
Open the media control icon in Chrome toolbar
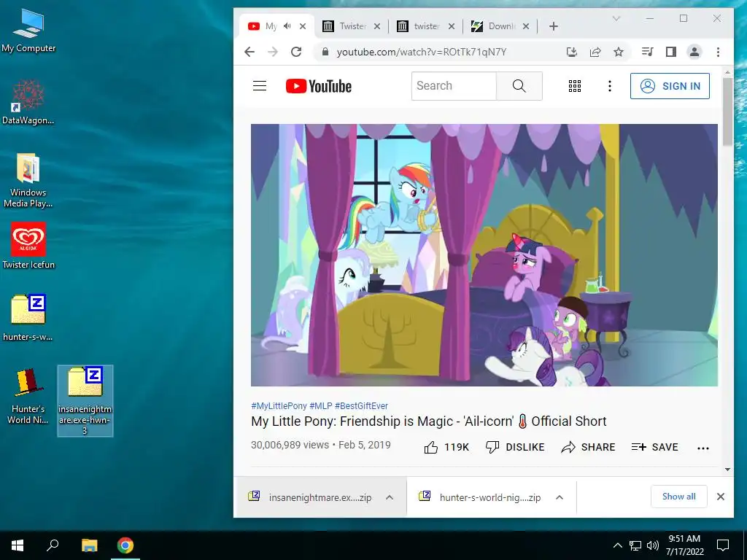[648, 52]
